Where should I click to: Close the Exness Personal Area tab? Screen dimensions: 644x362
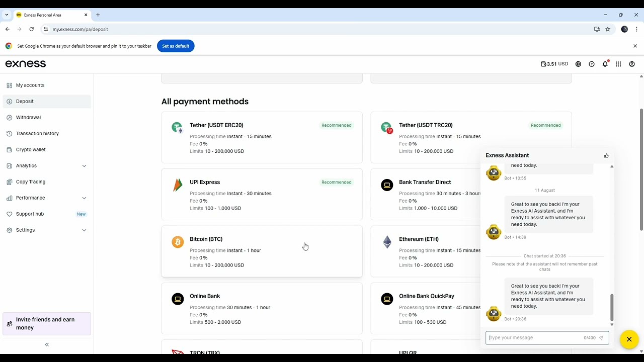(85, 15)
